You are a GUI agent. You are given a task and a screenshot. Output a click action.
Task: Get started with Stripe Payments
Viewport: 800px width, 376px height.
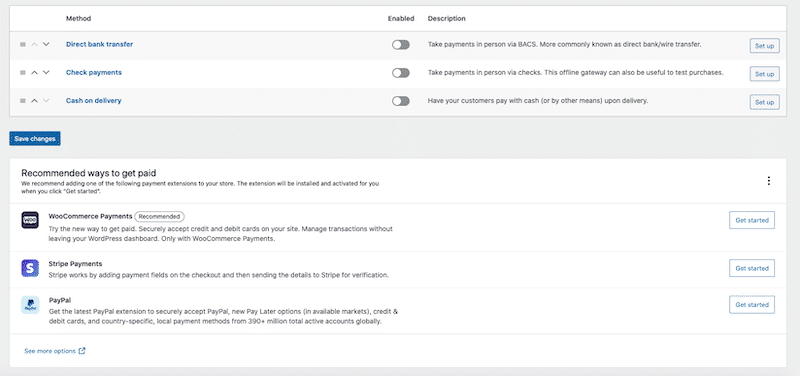point(752,268)
